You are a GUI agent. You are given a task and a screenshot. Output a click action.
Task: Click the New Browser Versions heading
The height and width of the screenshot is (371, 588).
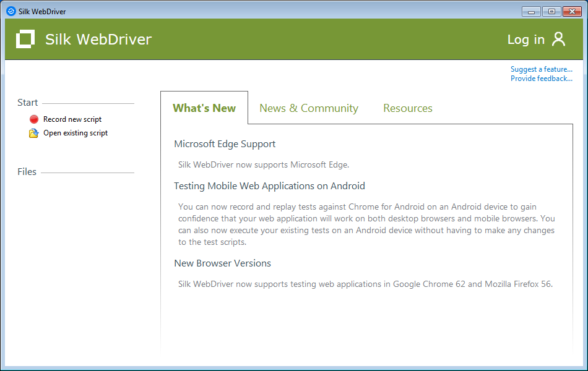tap(222, 263)
